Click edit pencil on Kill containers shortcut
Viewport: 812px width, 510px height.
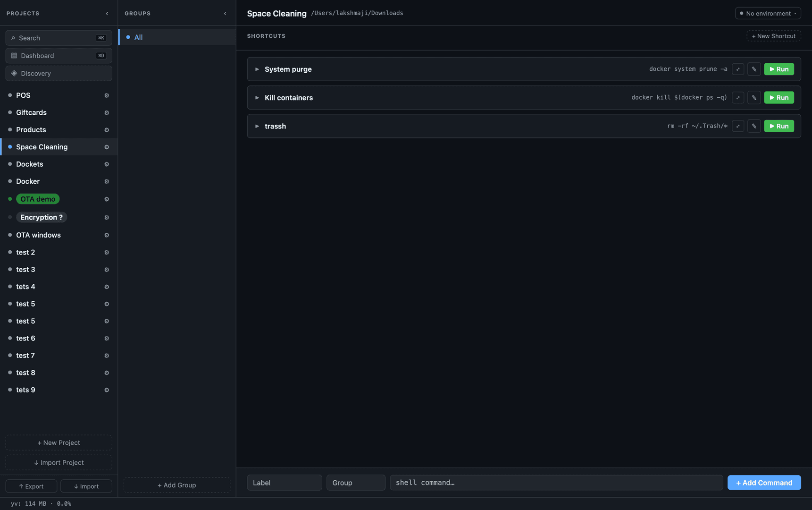pos(754,98)
